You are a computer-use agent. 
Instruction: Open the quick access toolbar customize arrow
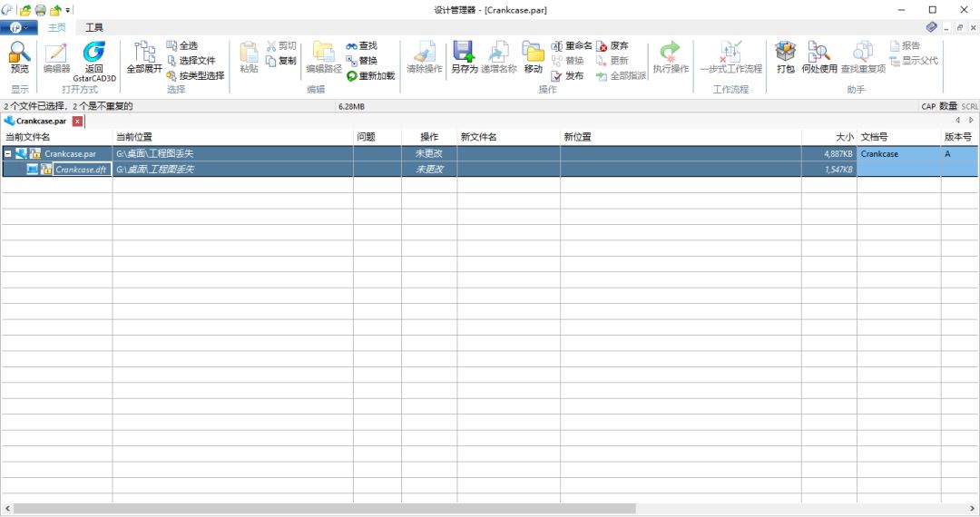coord(68,10)
